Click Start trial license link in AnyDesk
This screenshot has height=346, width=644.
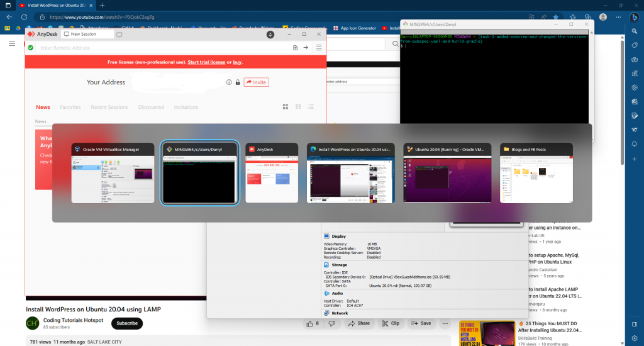206,62
